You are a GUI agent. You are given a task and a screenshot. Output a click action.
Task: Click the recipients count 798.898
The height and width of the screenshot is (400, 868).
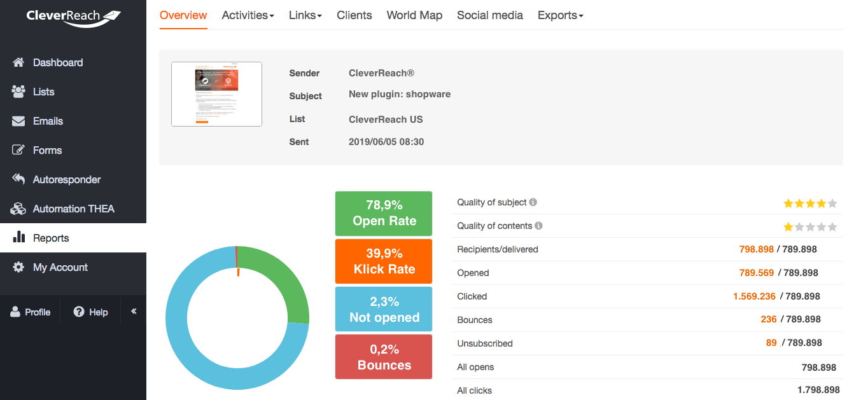coord(757,249)
